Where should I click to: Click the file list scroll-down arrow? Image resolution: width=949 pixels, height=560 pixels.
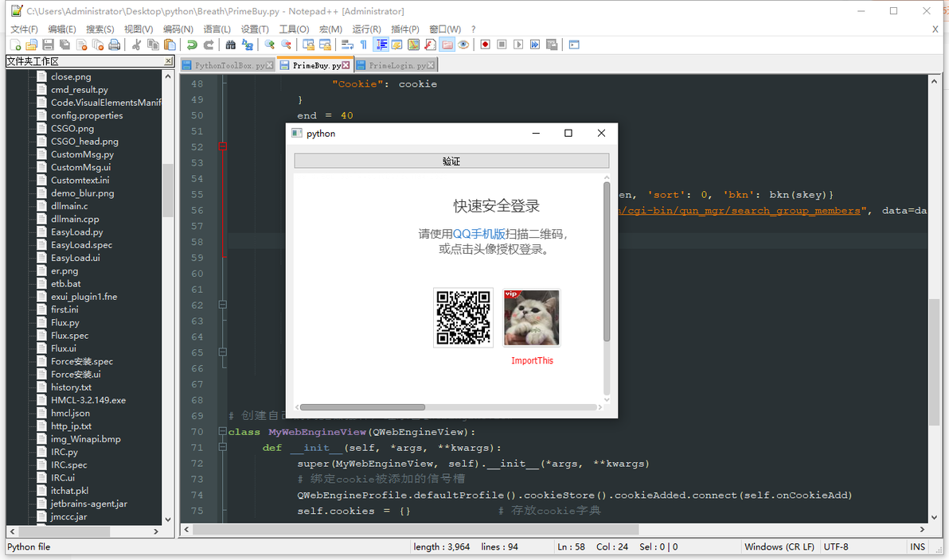click(x=168, y=519)
